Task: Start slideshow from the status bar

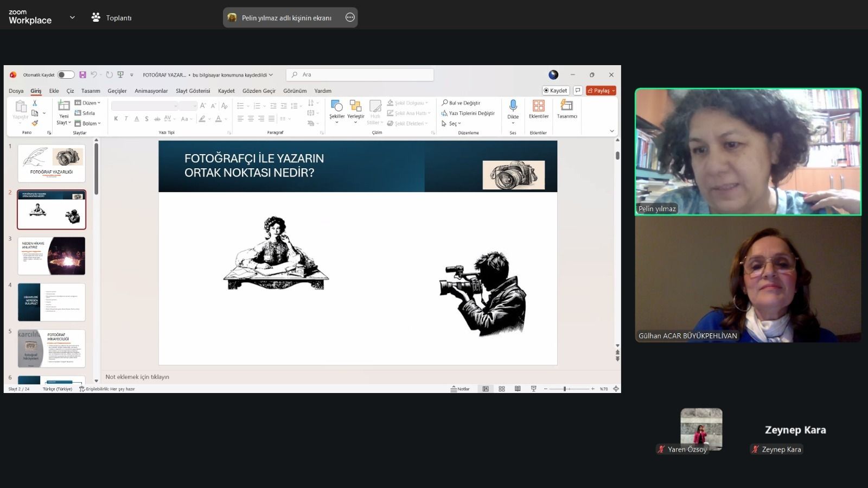Action: click(534, 389)
